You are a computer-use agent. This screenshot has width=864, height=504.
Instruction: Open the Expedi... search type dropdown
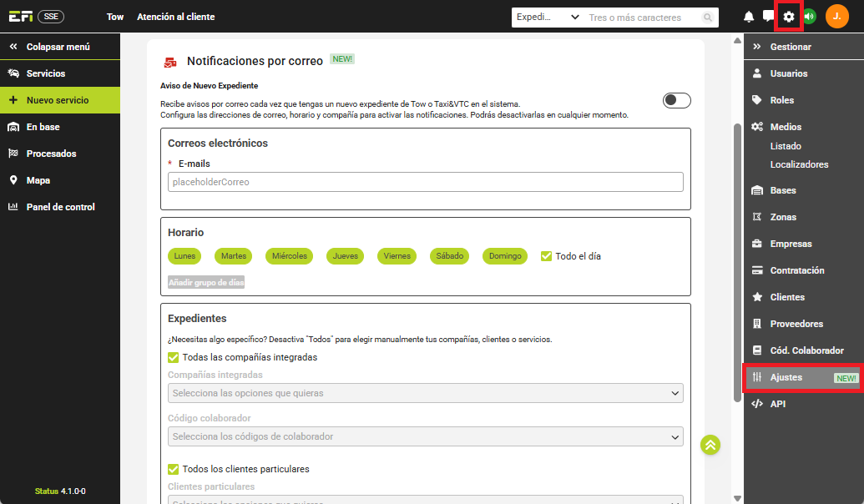(548, 18)
